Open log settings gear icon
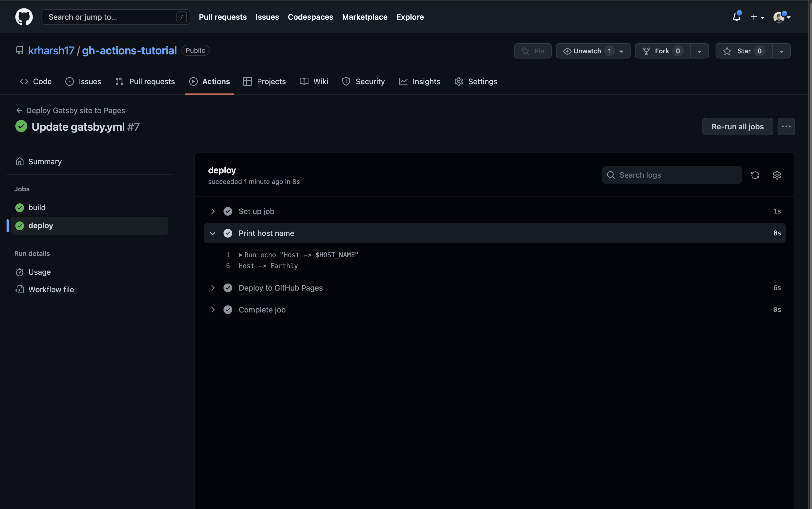This screenshot has width=812, height=509. click(x=777, y=175)
